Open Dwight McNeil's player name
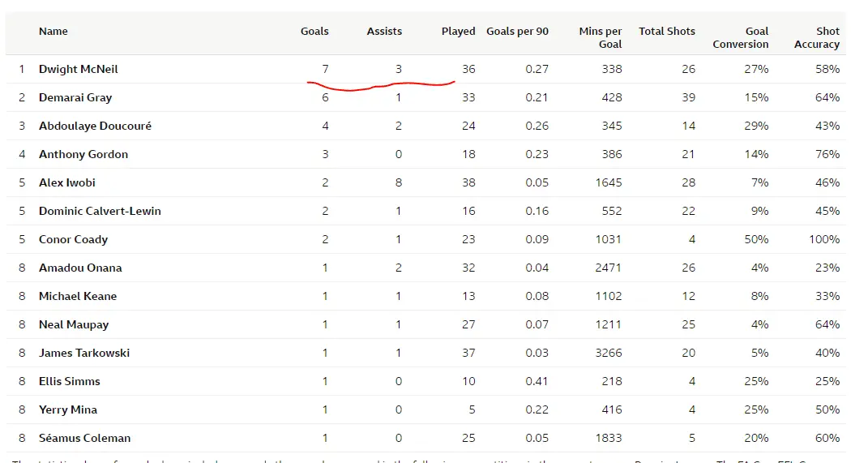 pos(79,70)
